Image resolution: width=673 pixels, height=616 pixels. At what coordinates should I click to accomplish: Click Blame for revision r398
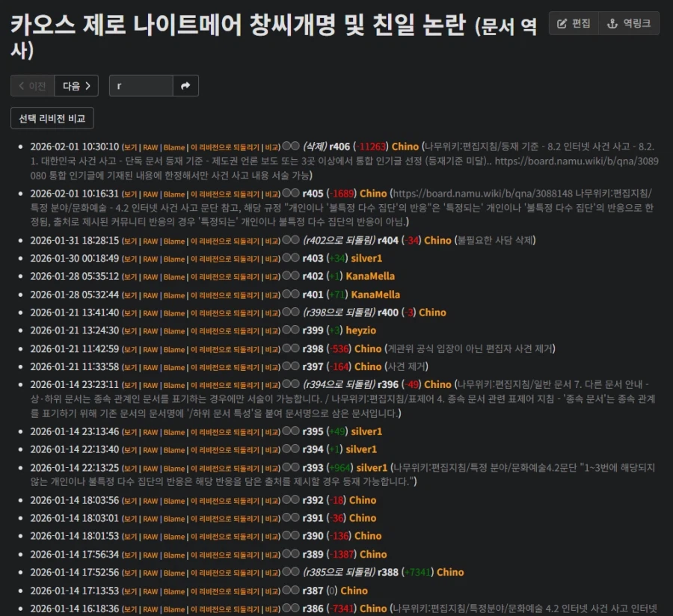173,348
